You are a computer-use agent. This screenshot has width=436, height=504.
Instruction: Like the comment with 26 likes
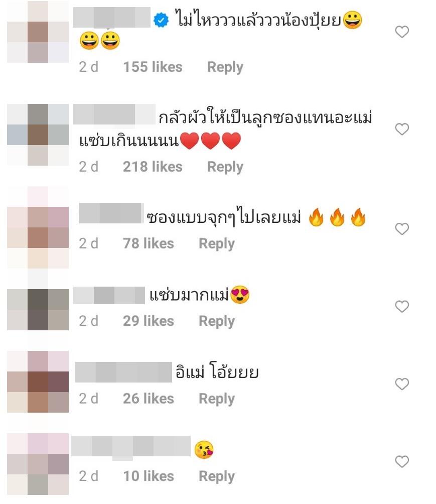(x=401, y=384)
